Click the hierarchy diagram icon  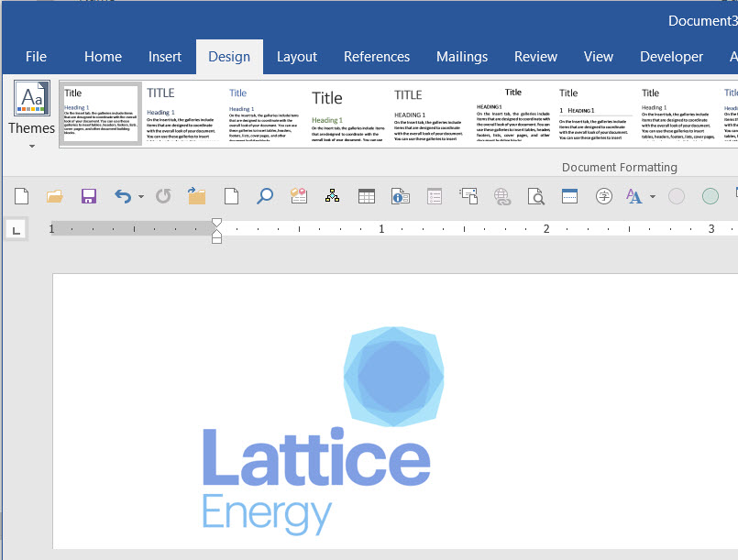tap(332, 196)
